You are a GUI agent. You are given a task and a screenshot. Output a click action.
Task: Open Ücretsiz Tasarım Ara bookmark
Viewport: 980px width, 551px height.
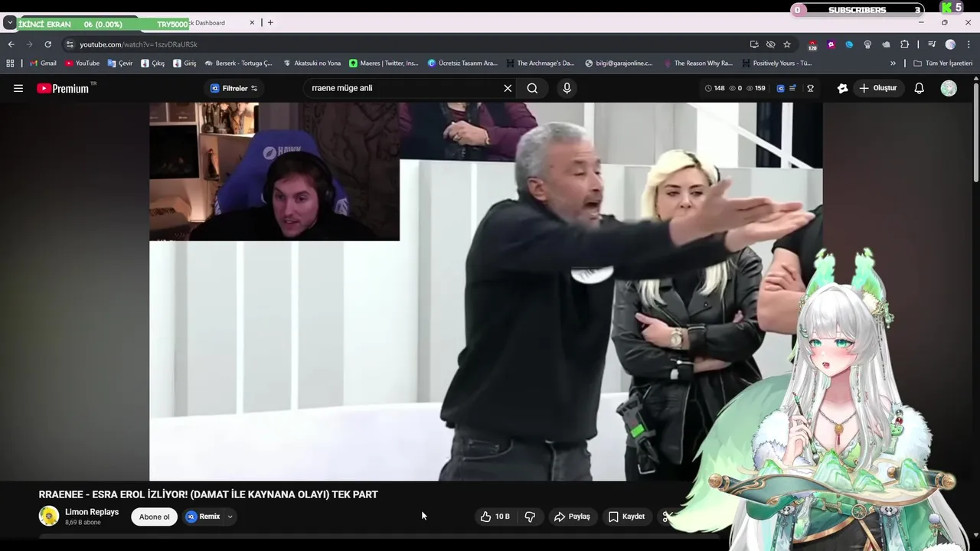pyautogui.click(x=462, y=64)
